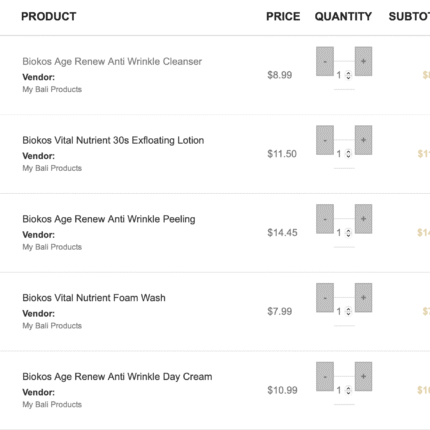This screenshot has height=430, width=430.
Task: Click the Day Cream quantity input field
Action: pyautogui.click(x=344, y=390)
